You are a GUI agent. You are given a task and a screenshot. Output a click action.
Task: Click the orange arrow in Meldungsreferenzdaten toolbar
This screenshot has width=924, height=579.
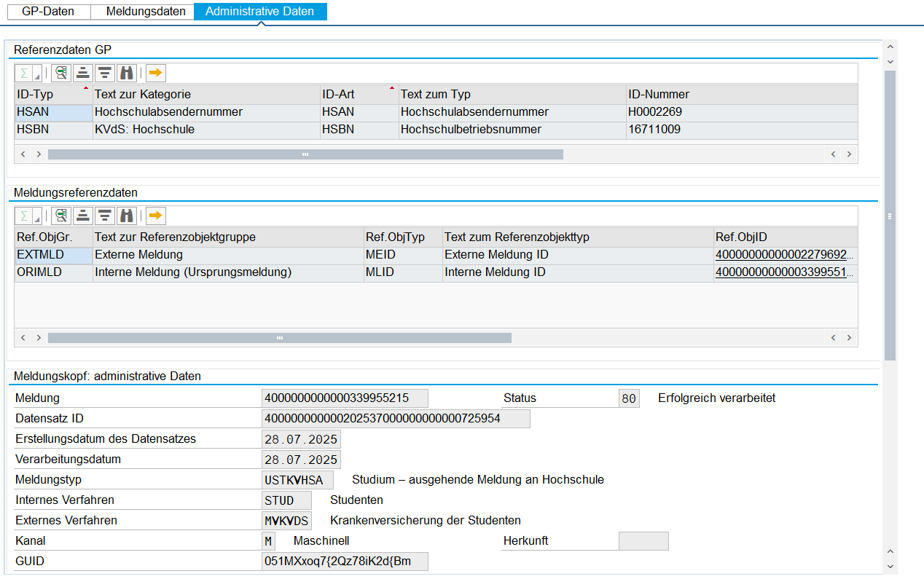click(x=155, y=216)
